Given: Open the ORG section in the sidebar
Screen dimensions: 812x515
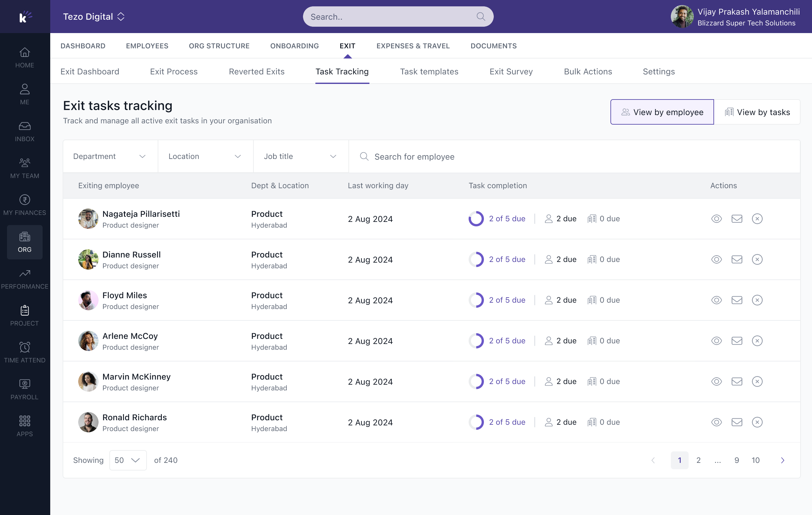Looking at the screenshot, I should coord(24,242).
